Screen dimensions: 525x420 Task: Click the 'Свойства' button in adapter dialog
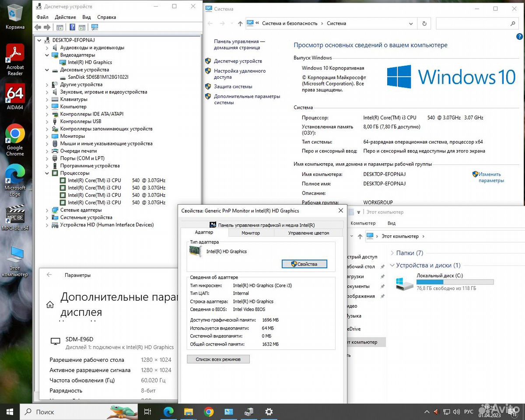[304, 264]
